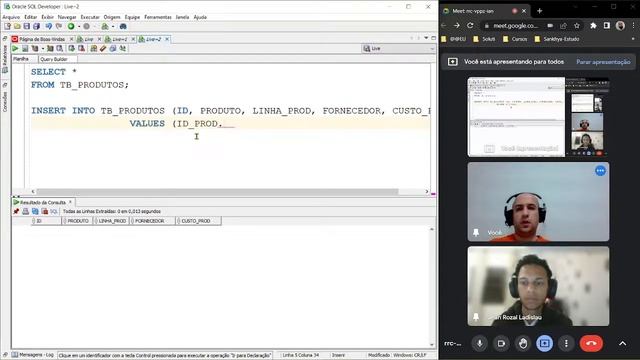Open Chrome's three-dot menu
The width and height of the screenshot is (640, 360).
click(x=633, y=25)
